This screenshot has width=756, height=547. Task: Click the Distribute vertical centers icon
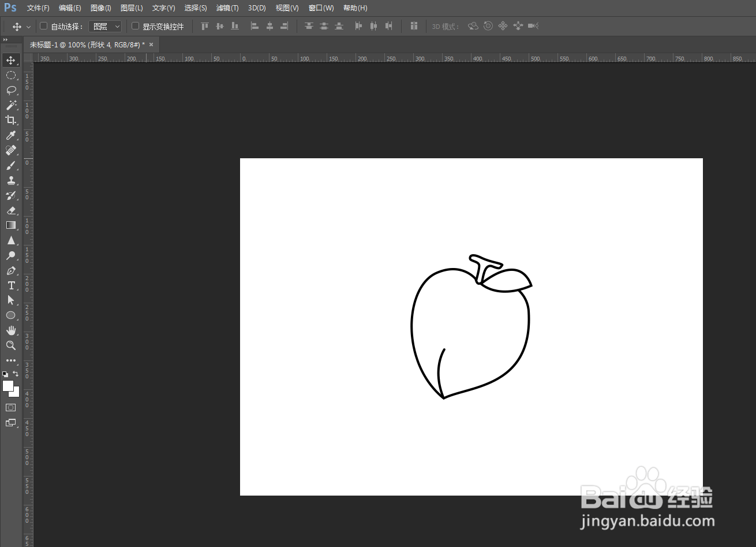[324, 26]
